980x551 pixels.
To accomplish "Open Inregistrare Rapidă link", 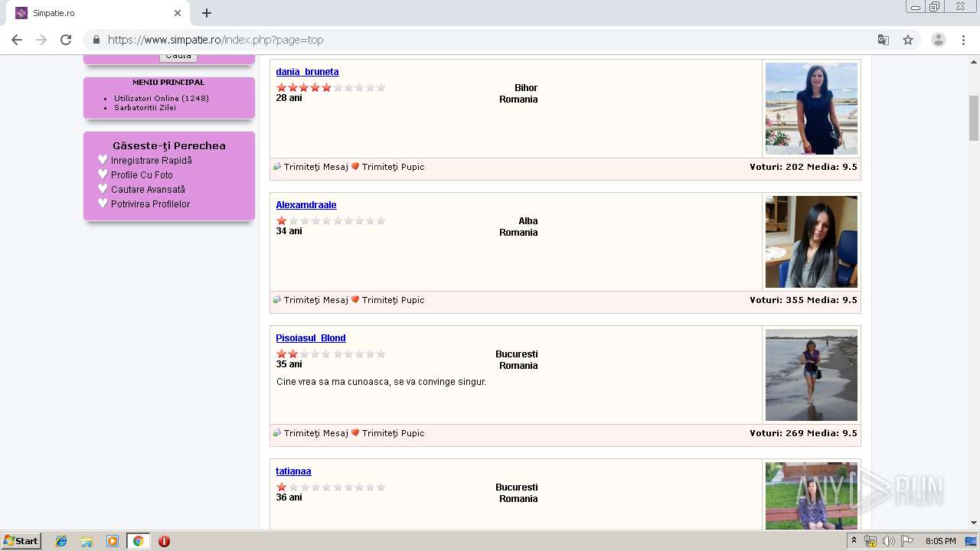I will click(x=152, y=161).
